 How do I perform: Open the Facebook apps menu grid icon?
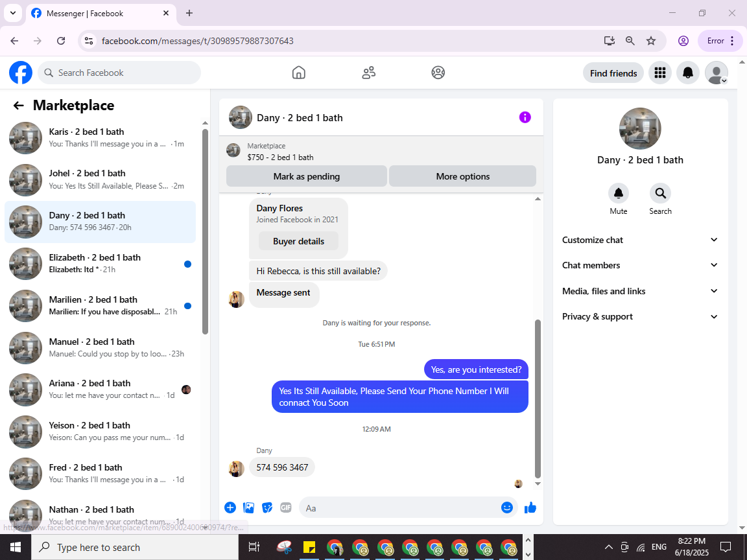tap(660, 73)
